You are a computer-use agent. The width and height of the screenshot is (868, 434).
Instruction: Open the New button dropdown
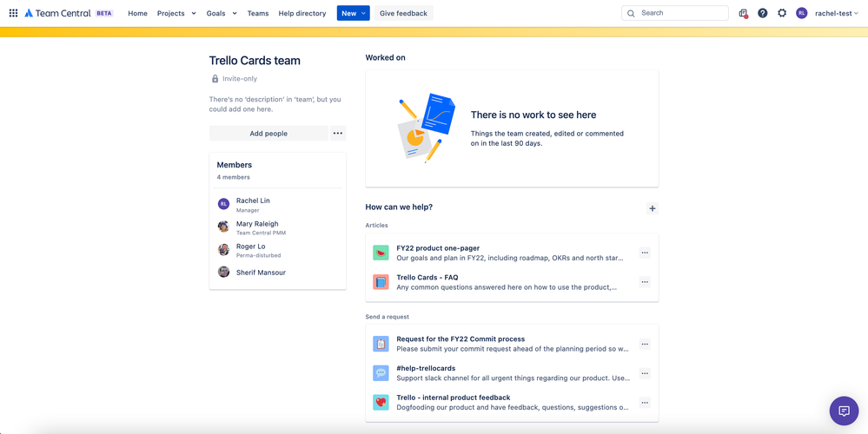(x=353, y=13)
